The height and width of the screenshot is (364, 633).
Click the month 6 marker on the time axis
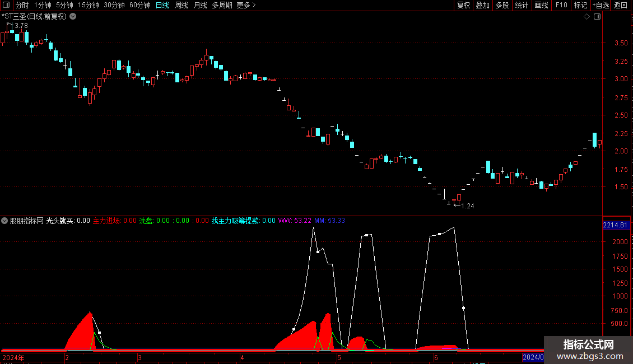coord(436,357)
